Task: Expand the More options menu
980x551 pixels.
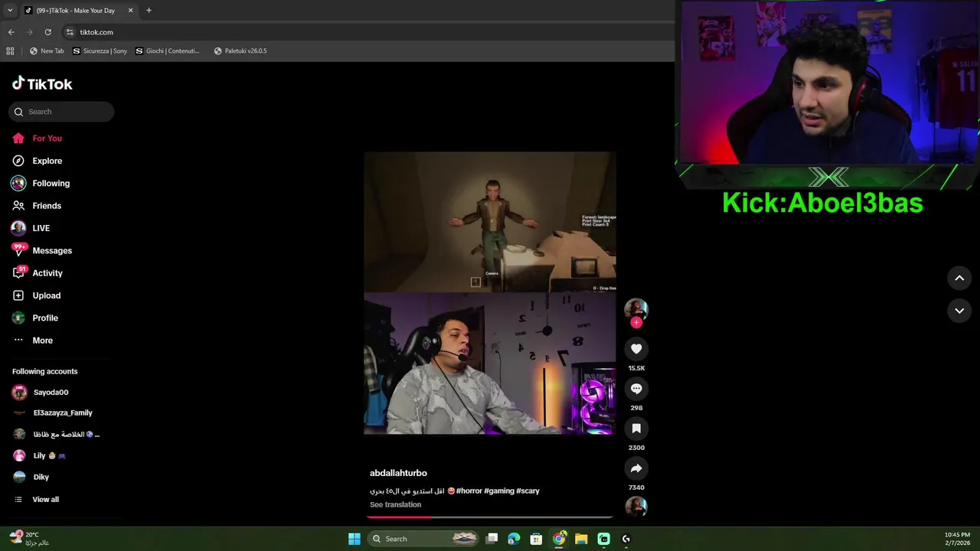Action: 32,341
